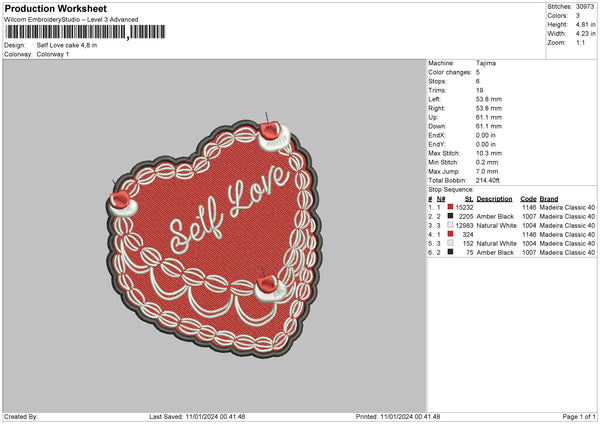Click the 'N#' column header
The image size is (600, 424).
point(441,199)
